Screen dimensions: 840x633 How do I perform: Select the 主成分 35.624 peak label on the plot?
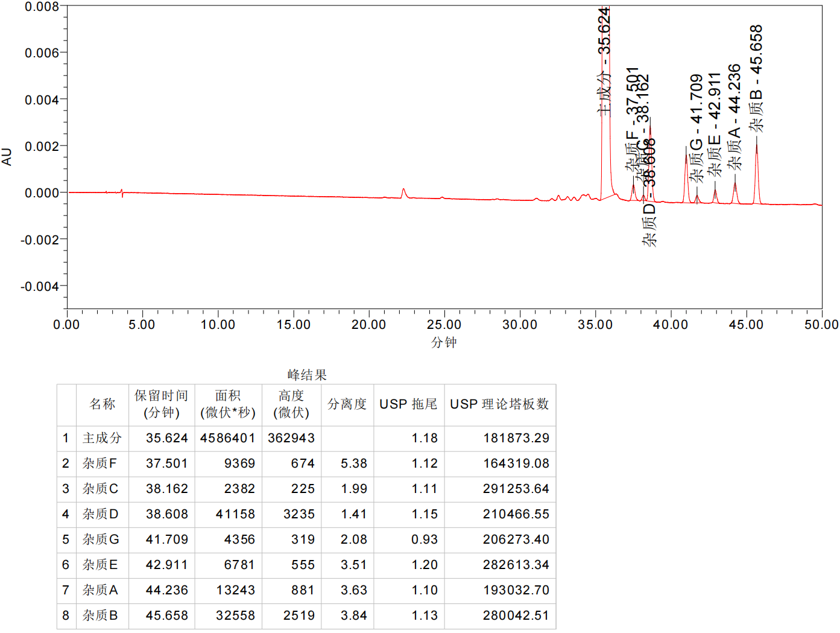(604, 62)
